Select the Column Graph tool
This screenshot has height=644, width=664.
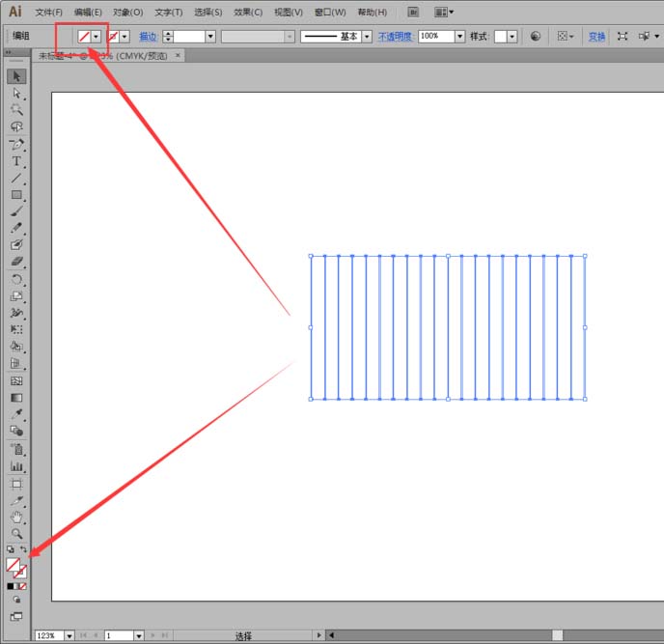click(x=16, y=466)
